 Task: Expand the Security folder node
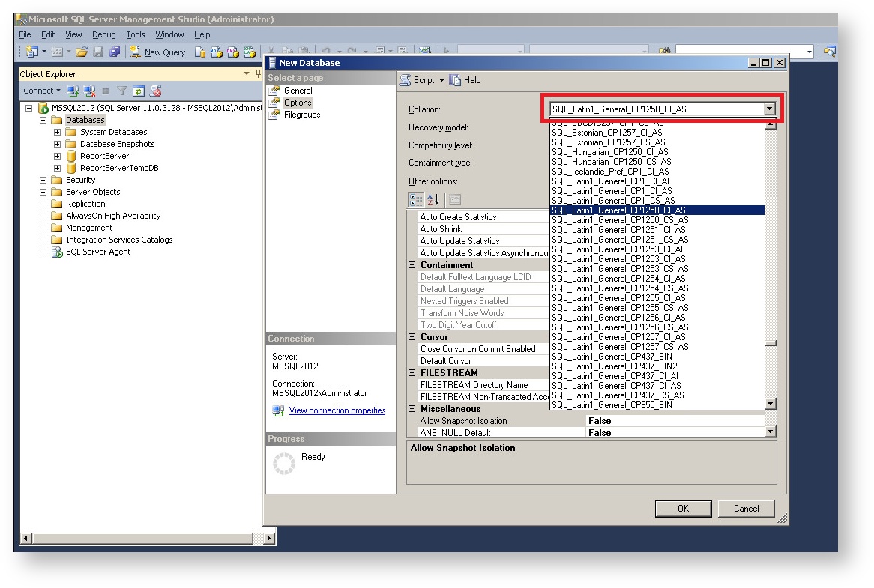pos(43,181)
